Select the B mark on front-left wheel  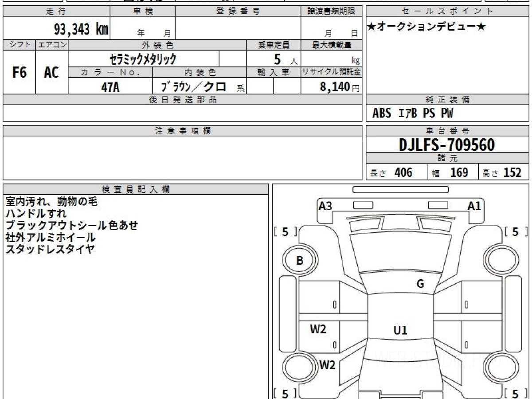300,261
